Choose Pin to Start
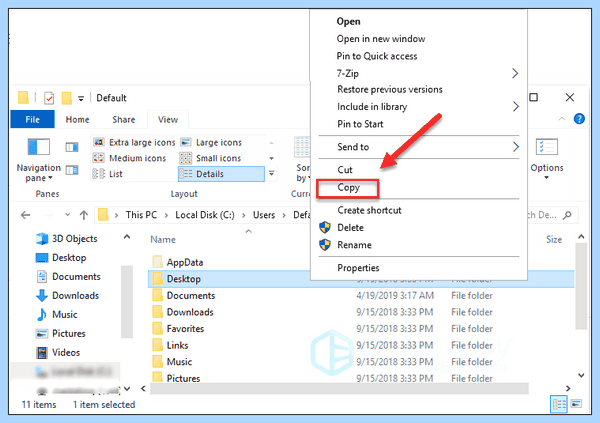The width and height of the screenshot is (600, 423). pyautogui.click(x=360, y=124)
